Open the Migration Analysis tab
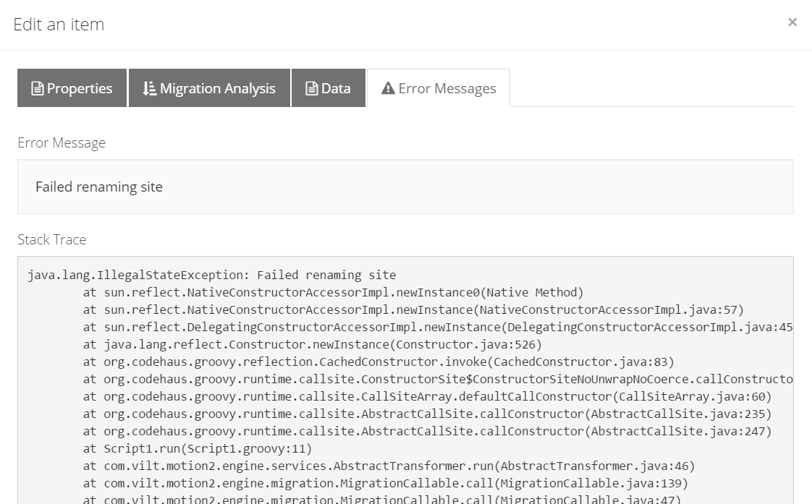 click(209, 88)
